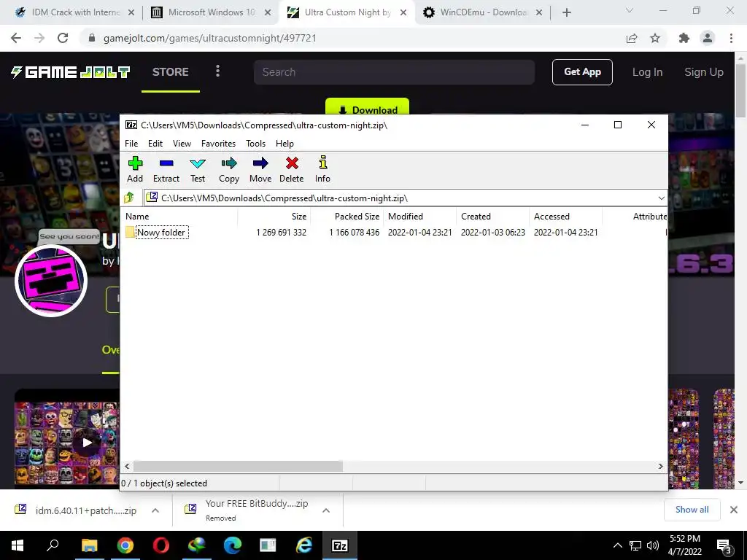The width and height of the screenshot is (747, 560).
Task: Reload the Game Jolt page
Action: click(63, 38)
